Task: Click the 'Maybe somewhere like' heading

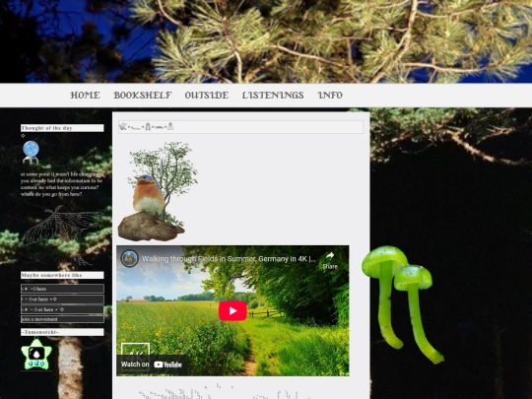Action: point(62,275)
